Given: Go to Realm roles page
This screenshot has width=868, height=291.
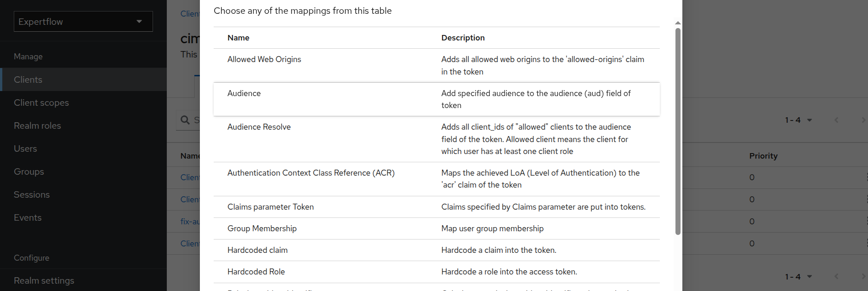Looking at the screenshot, I should [x=37, y=126].
